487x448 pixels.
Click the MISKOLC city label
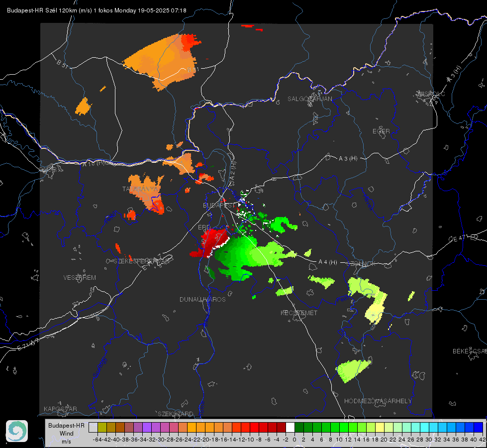point(431,94)
